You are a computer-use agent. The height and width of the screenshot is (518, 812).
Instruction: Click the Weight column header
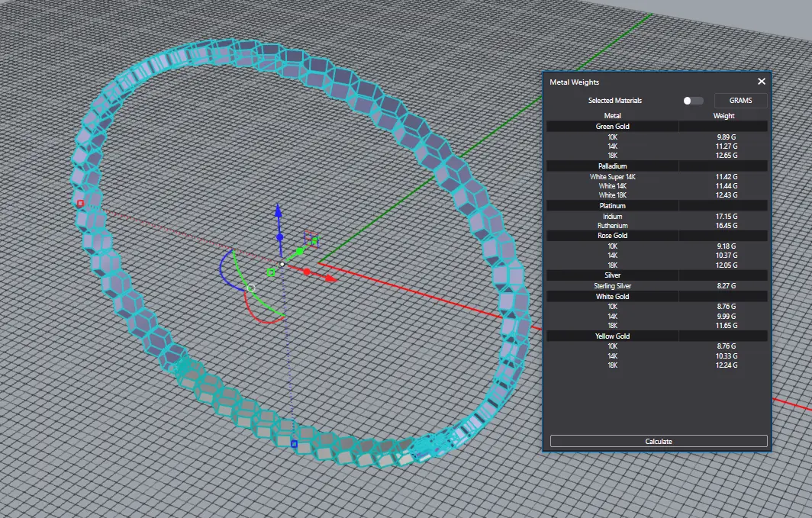point(723,115)
